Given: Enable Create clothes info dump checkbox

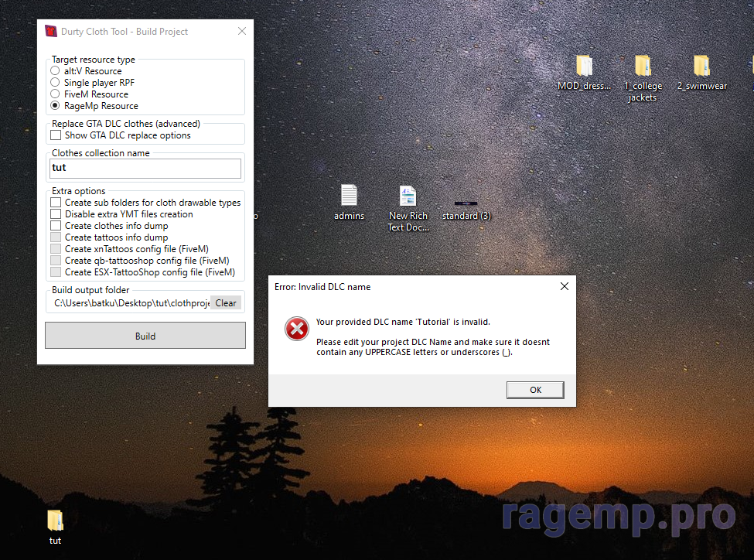Looking at the screenshot, I should (56, 226).
